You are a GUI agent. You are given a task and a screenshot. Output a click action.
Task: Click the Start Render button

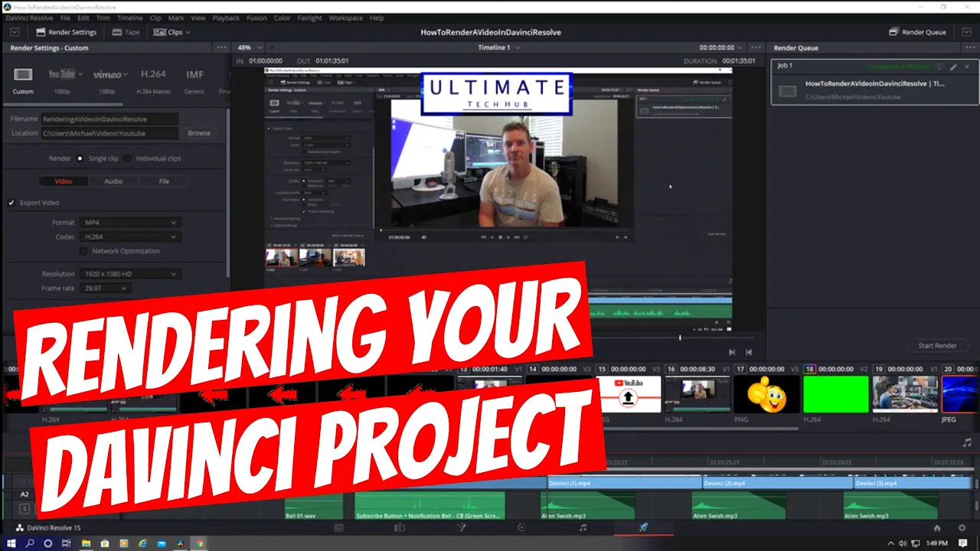[x=937, y=346]
